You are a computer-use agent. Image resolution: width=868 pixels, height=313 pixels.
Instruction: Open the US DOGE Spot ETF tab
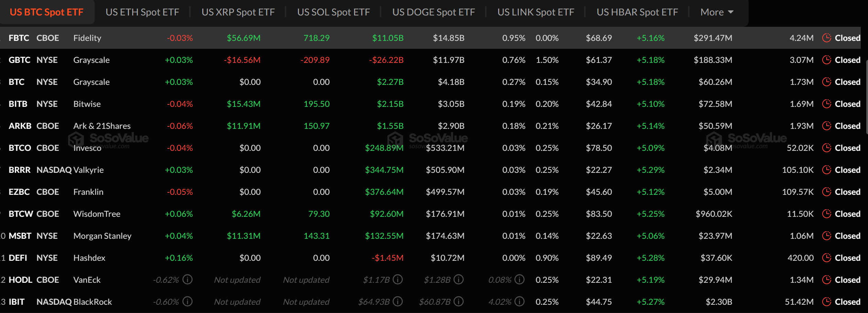coord(433,12)
